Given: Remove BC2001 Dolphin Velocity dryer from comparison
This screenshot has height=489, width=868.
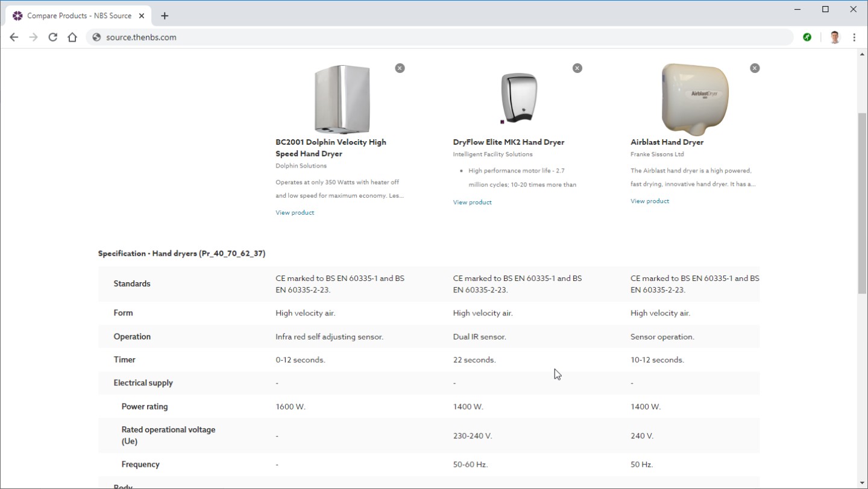Looking at the screenshot, I should [400, 68].
